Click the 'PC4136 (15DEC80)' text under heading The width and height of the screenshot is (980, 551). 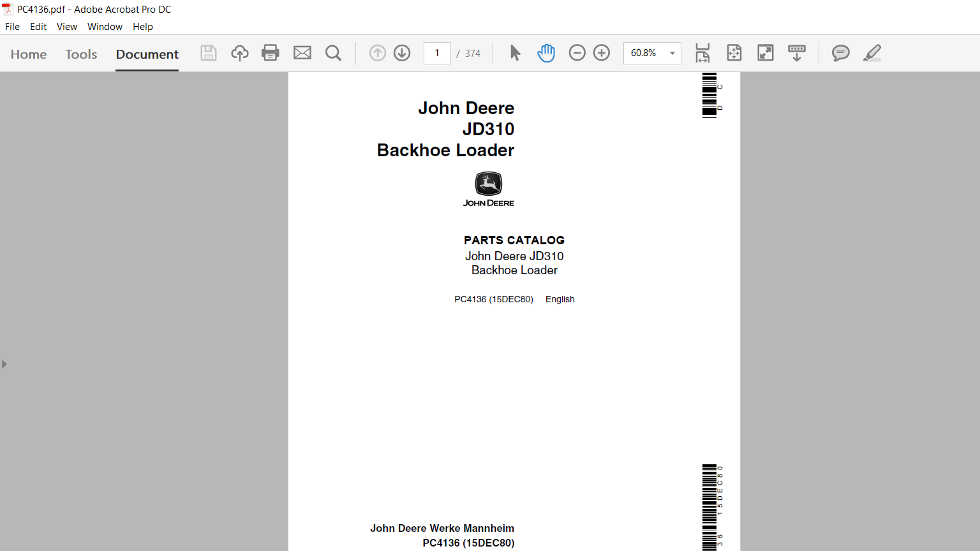[494, 299]
